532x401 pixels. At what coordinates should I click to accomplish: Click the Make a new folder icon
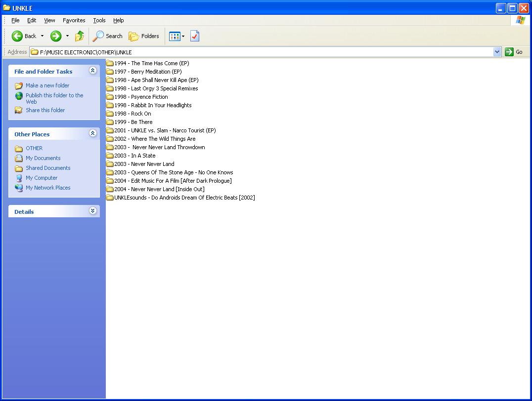coord(19,86)
